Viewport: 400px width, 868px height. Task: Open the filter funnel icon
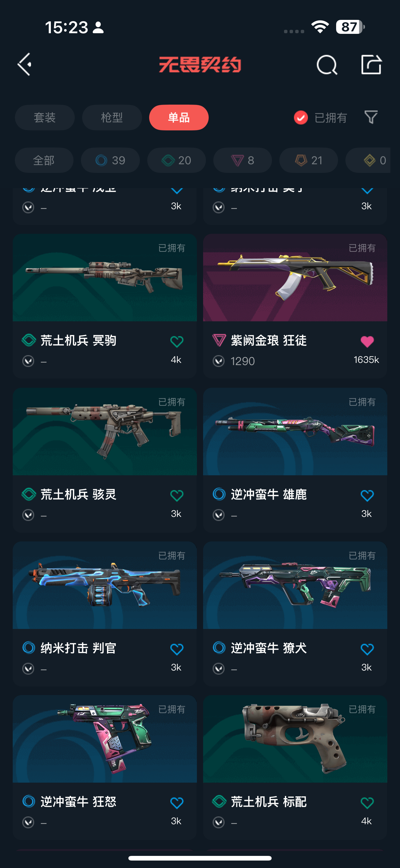click(371, 117)
